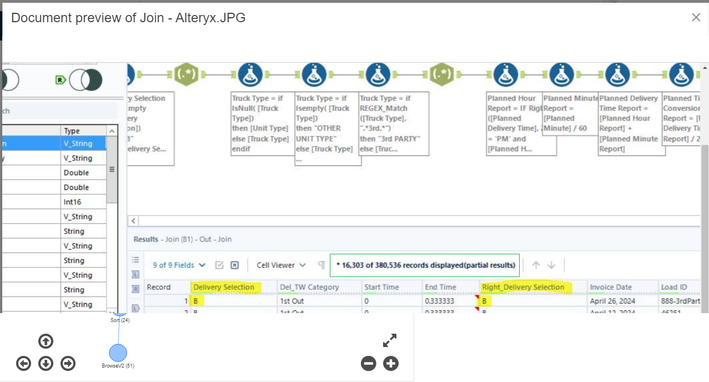Click the deselect fields X icon
709x382 pixels.
pyautogui.click(x=235, y=265)
